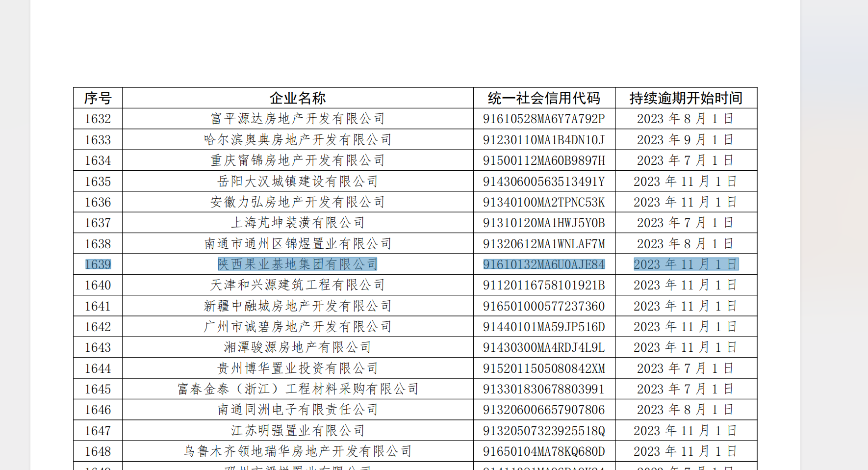
Task: Click the date in row 1639
Action: (686, 264)
